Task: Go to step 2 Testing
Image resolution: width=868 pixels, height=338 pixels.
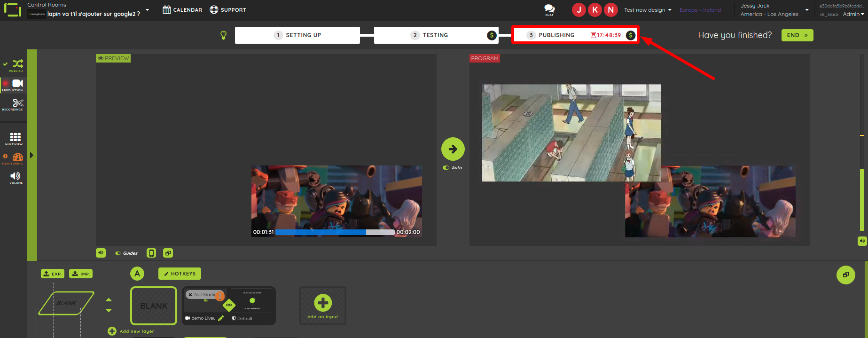Action: (x=436, y=35)
